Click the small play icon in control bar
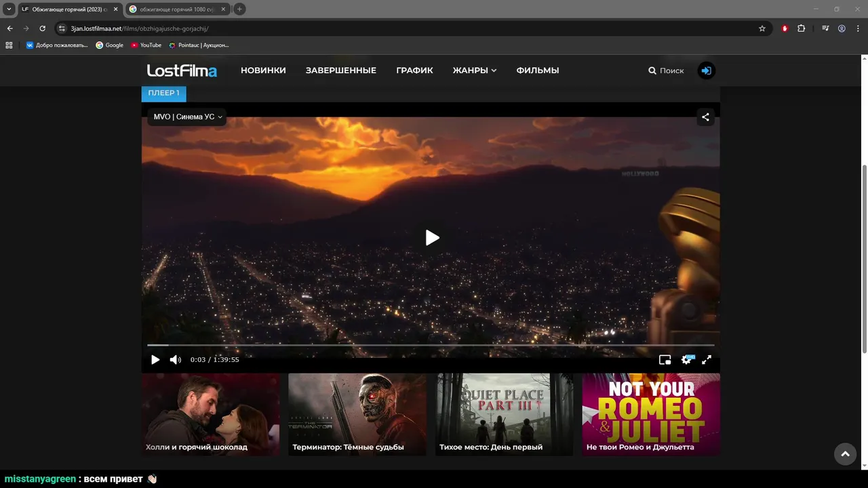This screenshot has height=488, width=868. point(155,360)
